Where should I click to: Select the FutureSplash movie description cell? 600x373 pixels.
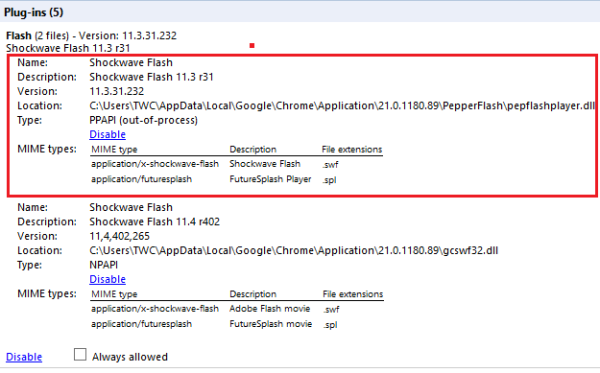271,324
